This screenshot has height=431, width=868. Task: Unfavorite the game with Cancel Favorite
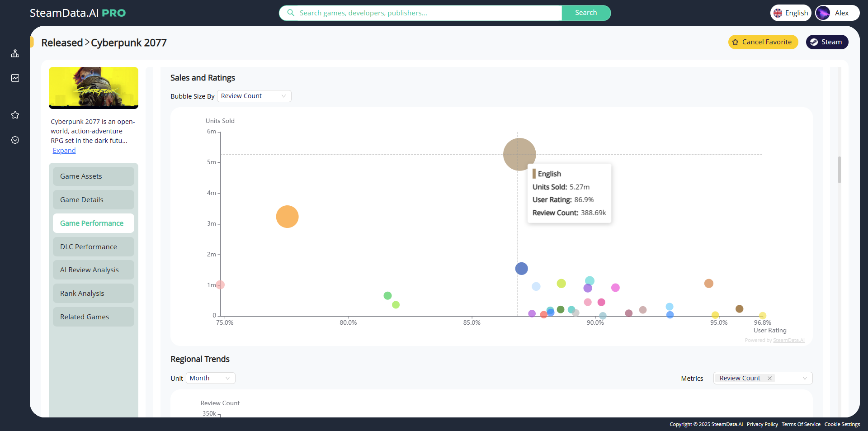[763, 42]
